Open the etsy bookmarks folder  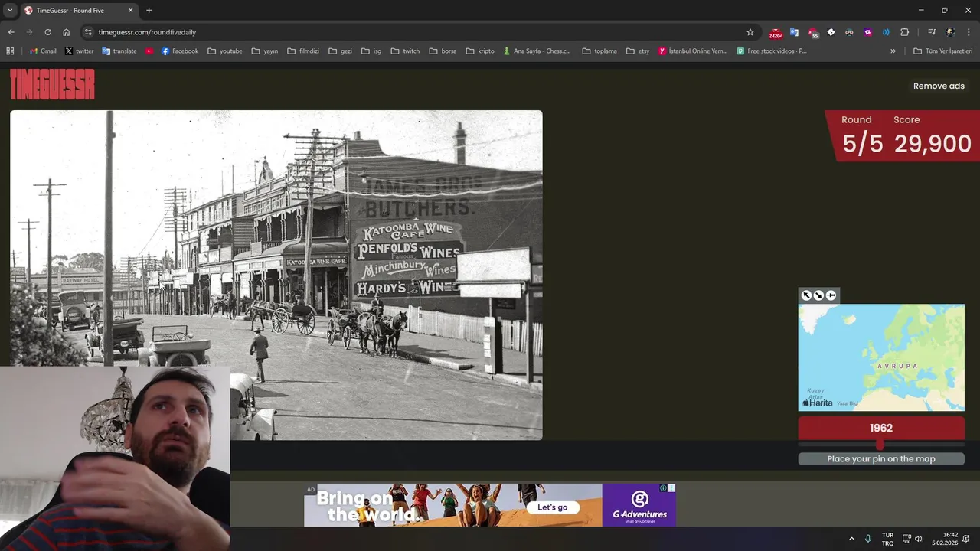tap(638, 51)
